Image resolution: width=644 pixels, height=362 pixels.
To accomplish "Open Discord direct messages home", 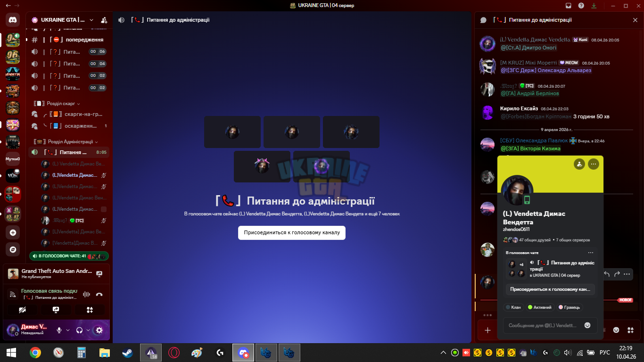I will pyautogui.click(x=13, y=20).
